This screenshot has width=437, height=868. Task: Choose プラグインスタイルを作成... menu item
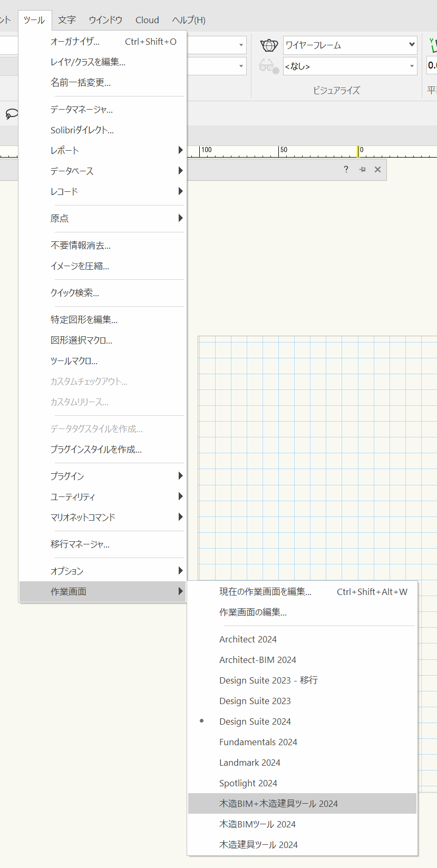(x=102, y=449)
